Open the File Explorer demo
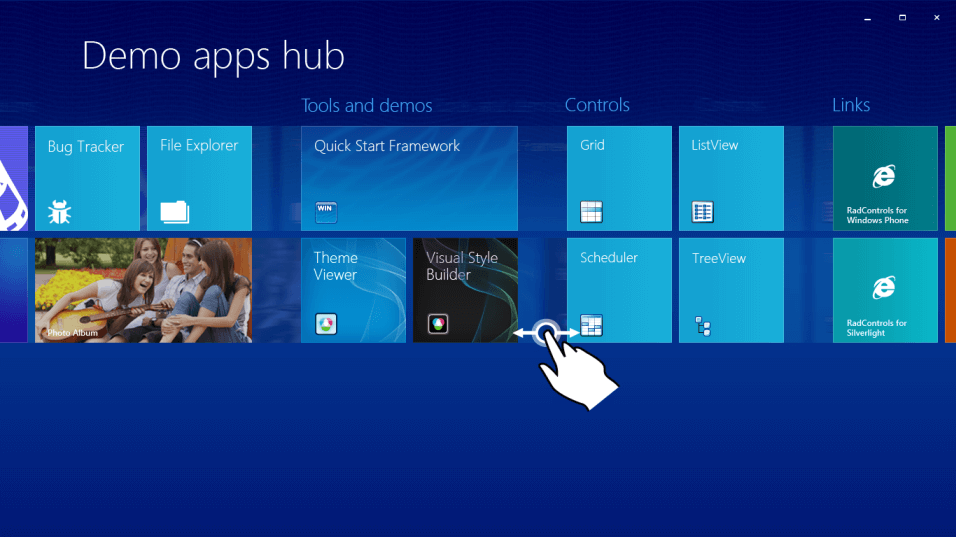The image size is (956, 537). pos(199,179)
